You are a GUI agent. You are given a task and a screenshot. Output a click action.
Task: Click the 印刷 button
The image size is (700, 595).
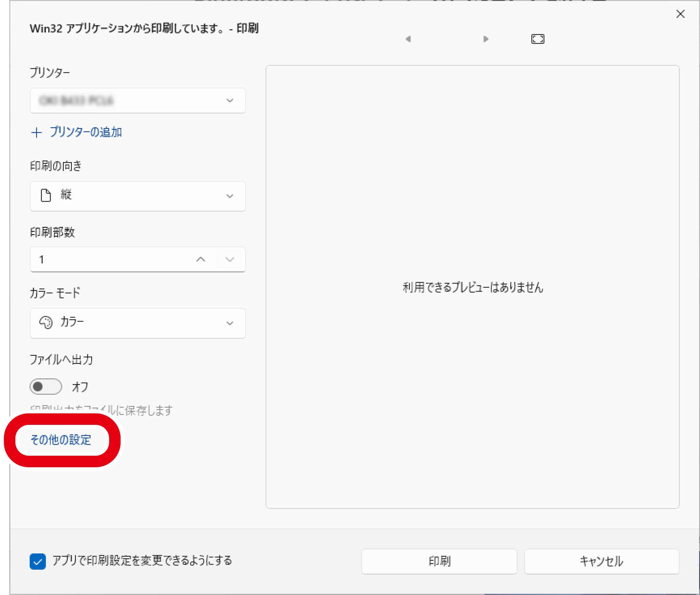click(439, 561)
